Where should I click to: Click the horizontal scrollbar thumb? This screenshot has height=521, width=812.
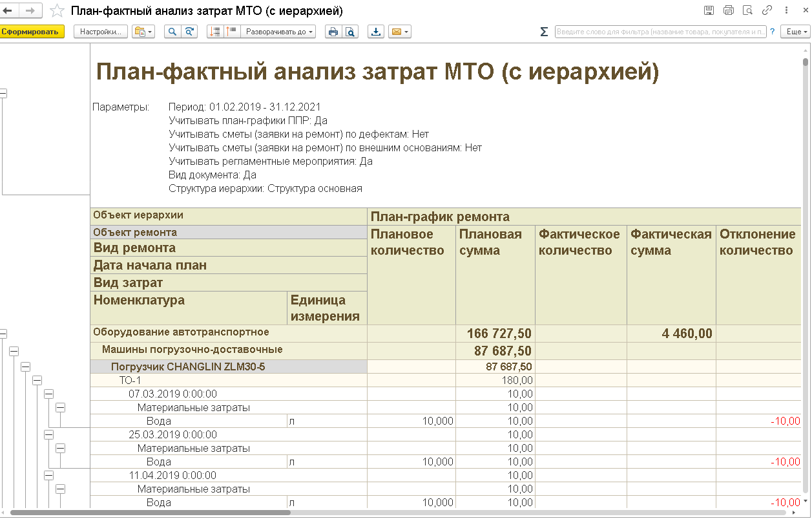point(150,513)
